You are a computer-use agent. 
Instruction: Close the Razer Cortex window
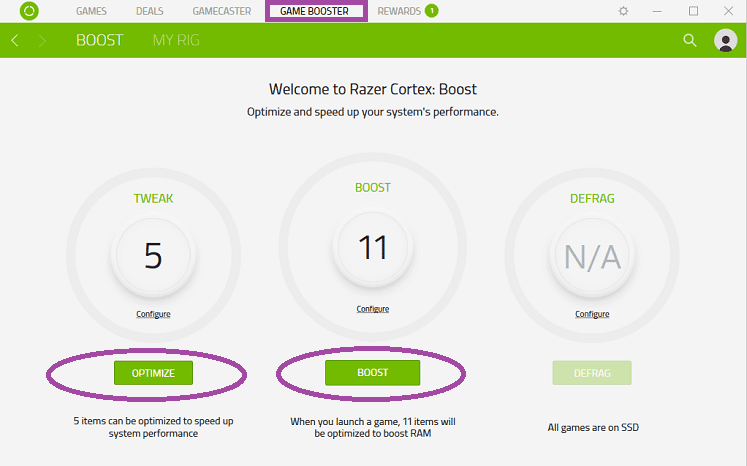[x=728, y=11]
